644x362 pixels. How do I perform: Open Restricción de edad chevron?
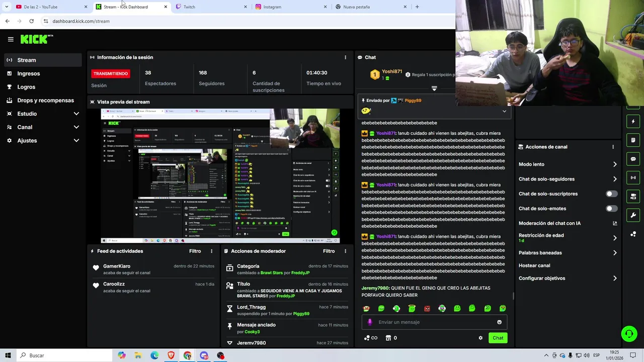coord(615,238)
